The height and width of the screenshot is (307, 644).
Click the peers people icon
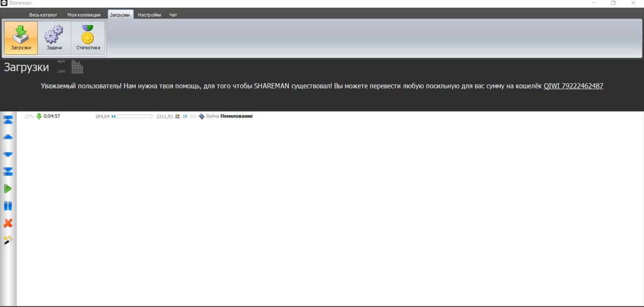pos(178,116)
